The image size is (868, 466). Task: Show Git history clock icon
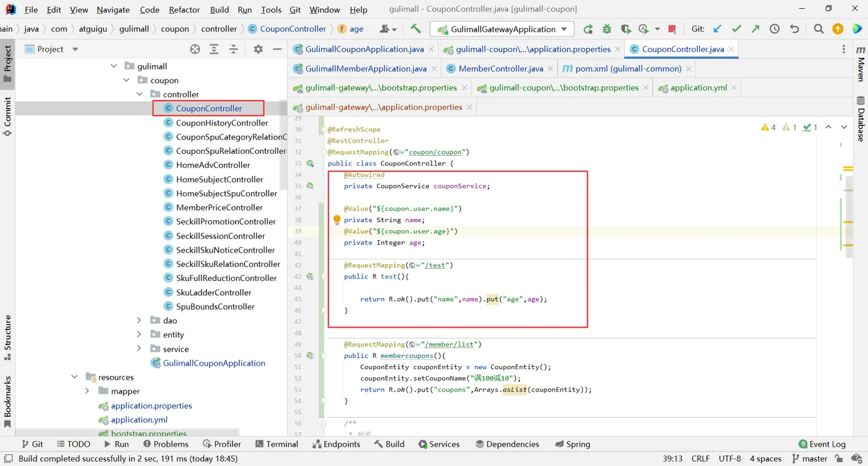point(775,29)
